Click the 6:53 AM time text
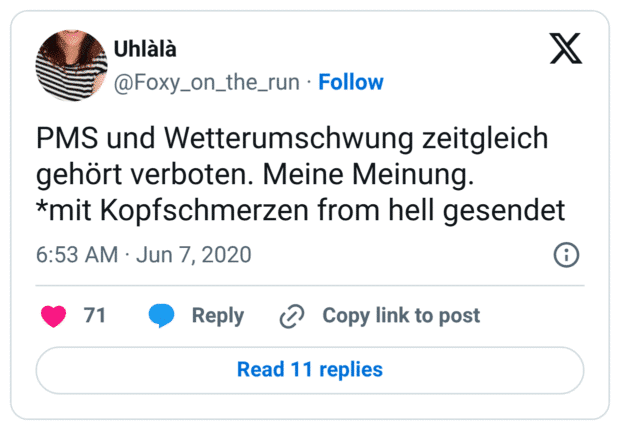The image size is (620, 430). tap(77, 254)
